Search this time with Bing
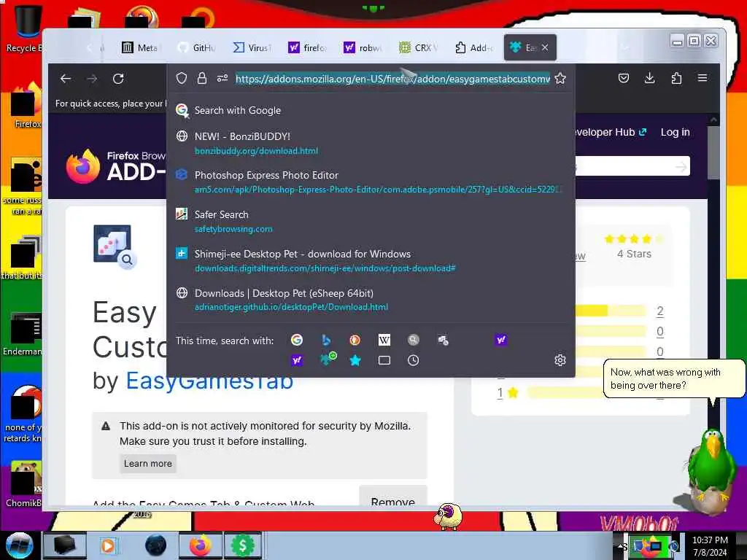This screenshot has height=560, width=747. (x=326, y=340)
